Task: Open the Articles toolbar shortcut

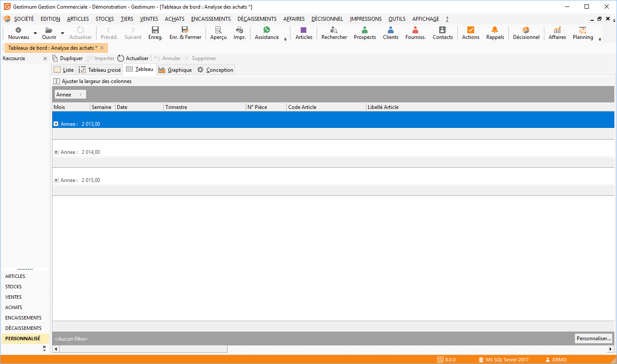Action: tap(304, 33)
